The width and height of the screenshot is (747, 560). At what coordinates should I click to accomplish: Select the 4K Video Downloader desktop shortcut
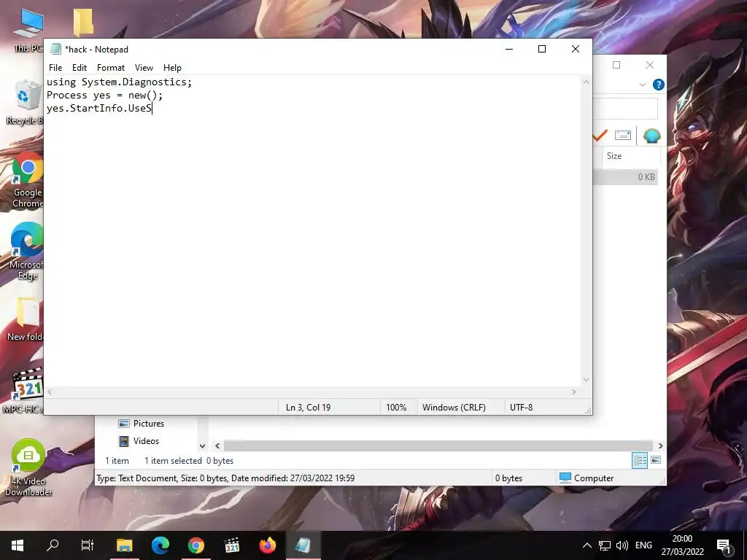click(28, 467)
